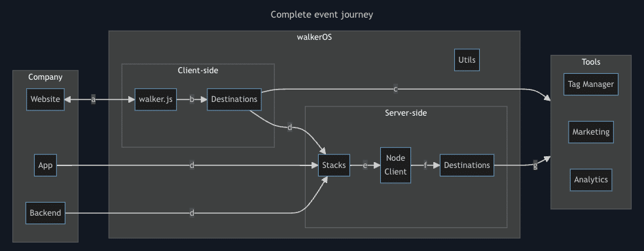The width and height of the screenshot is (644, 251).
Task: Click the Analytics node
Action: coord(590,180)
